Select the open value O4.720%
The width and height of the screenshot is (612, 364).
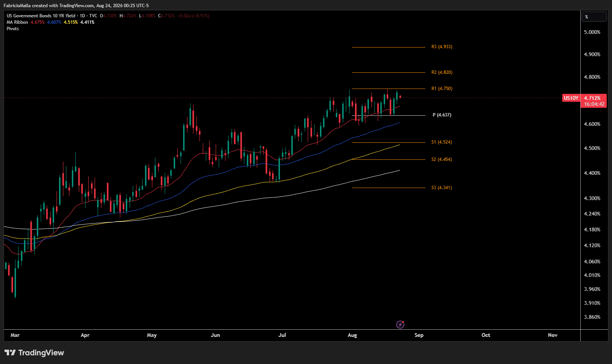tap(109, 16)
